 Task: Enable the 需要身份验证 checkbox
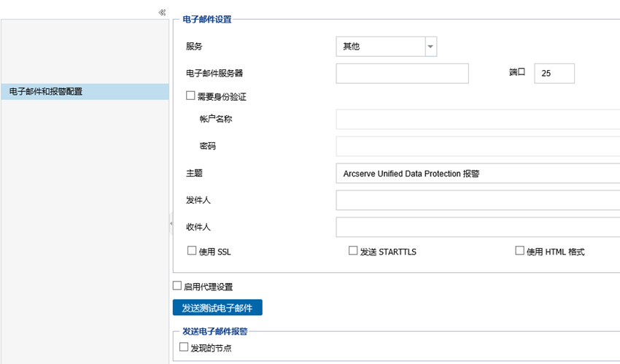[191, 95]
